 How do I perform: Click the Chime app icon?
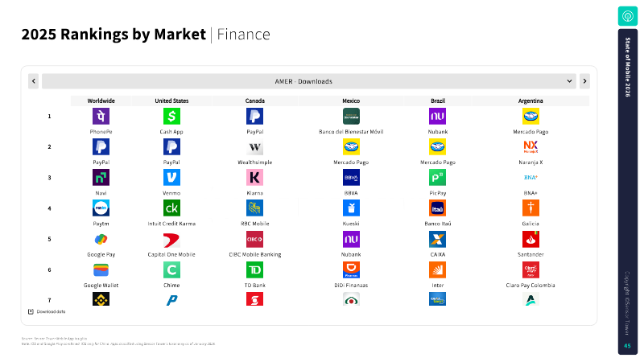[x=171, y=269]
